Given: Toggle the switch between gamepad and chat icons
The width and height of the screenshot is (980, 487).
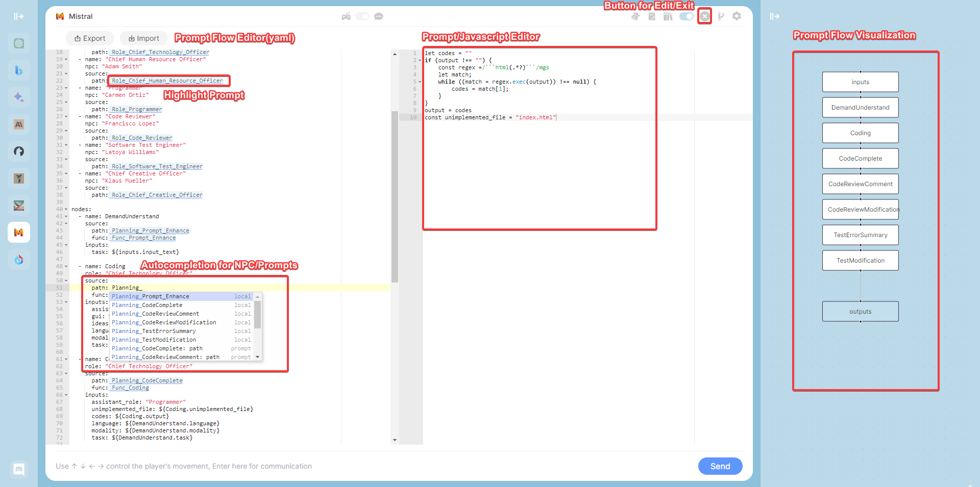Looking at the screenshot, I should [362, 16].
